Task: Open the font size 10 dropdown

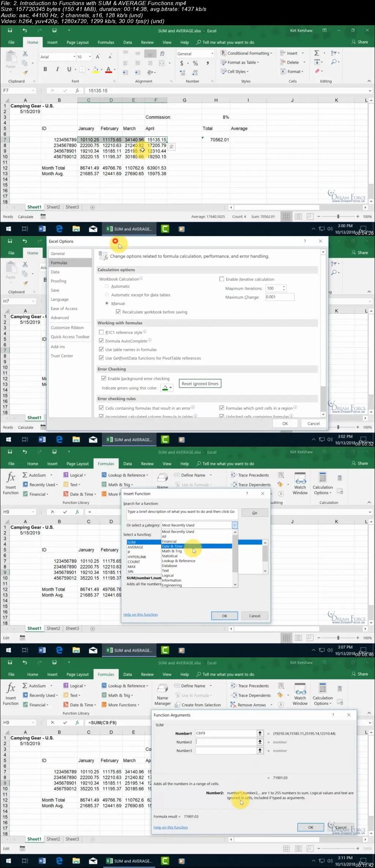Action: [90, 57]
